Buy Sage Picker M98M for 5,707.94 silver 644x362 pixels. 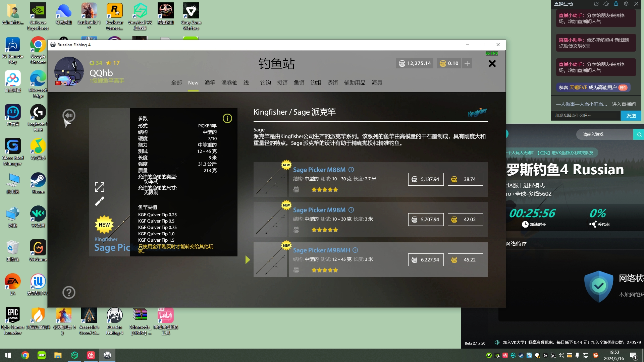pos(426,220)
